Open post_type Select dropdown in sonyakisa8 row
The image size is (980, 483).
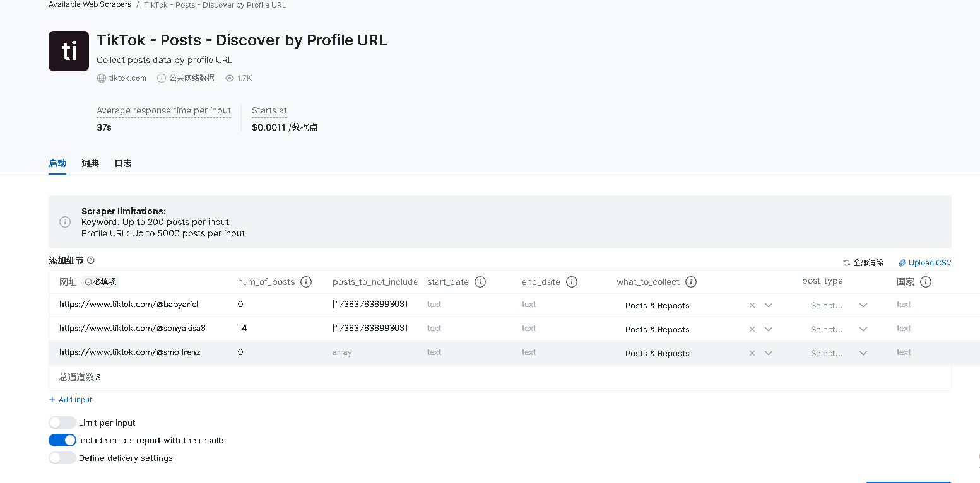pos(839,329)
